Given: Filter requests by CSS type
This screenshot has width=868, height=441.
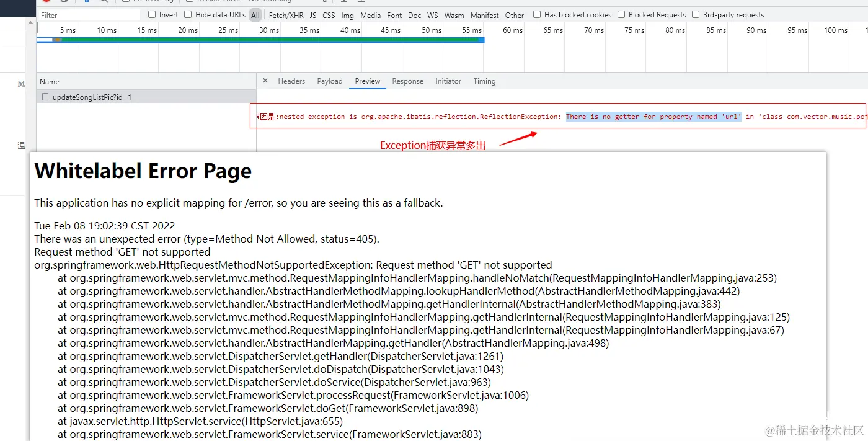Looking at the screenshot, I should [x=329, y=15].
